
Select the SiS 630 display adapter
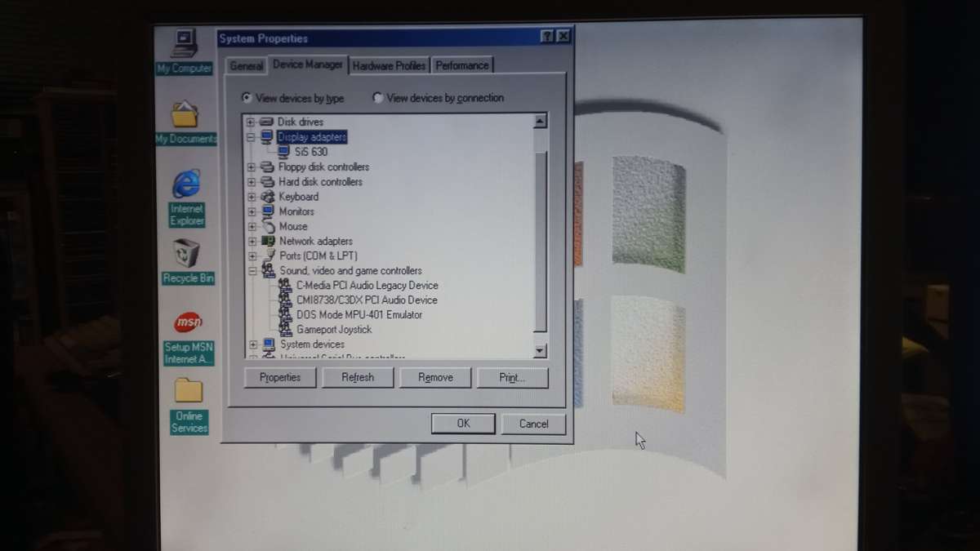click(x=311, y=152)
